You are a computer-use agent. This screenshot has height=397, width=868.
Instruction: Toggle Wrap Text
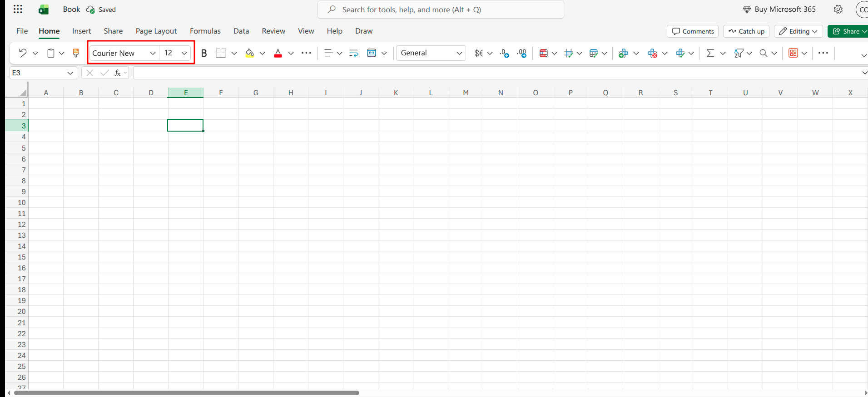(354, 53)
